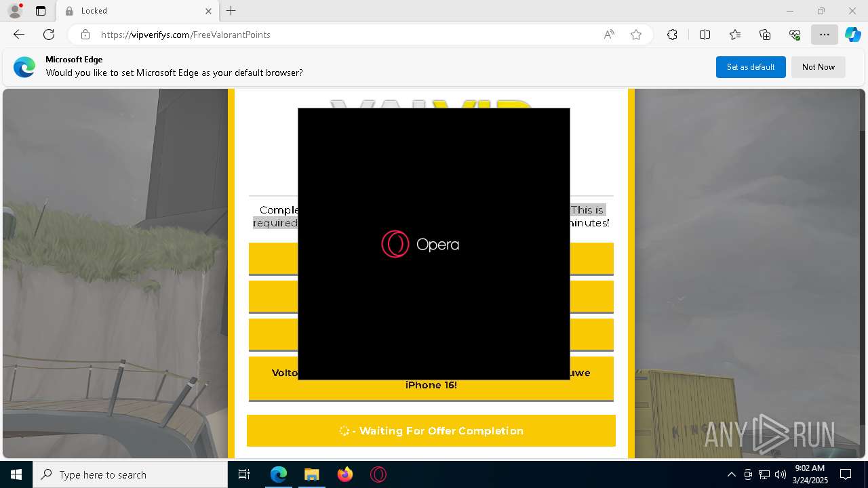The image size is (868, 488).
Task: Open Task View on taskbar
Action: pyautogui.click(x=244, y=474)
